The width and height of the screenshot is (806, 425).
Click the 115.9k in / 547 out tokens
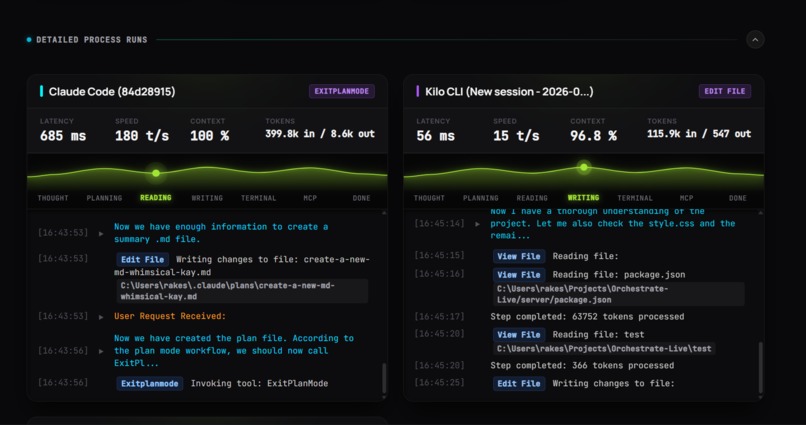(x=699, y=134)
